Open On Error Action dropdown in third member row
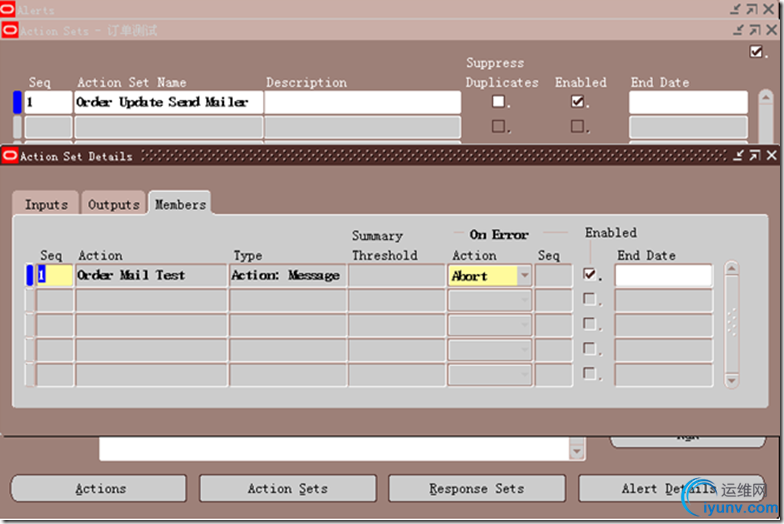The height and width of the screenshot is (524, 784). (524, 325)
